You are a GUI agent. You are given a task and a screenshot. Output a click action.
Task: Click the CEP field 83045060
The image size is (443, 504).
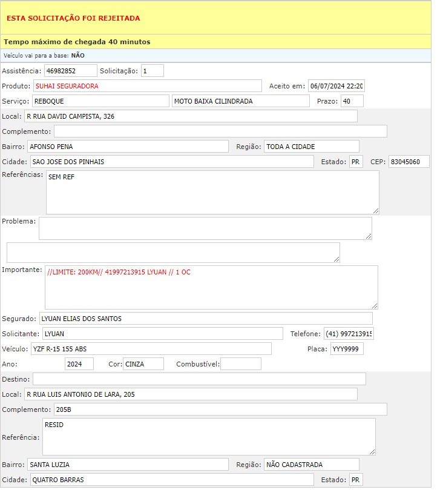point(409,162)
